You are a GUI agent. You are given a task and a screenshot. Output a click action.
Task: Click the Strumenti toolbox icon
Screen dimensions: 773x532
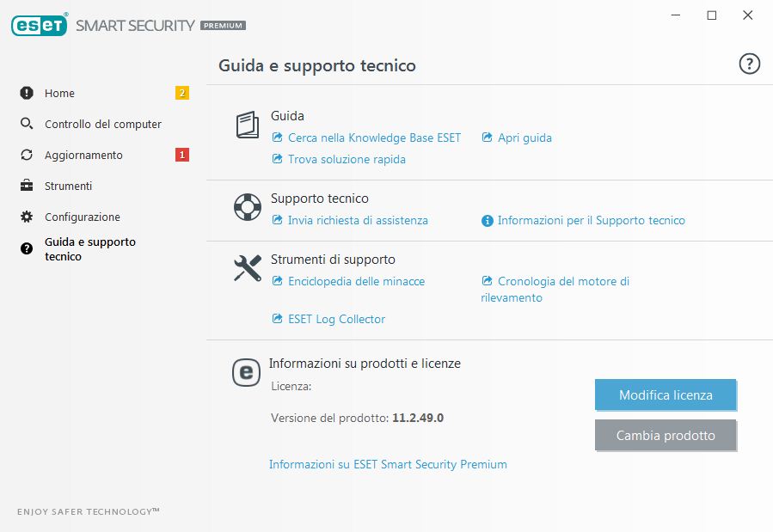pos(27,186)
